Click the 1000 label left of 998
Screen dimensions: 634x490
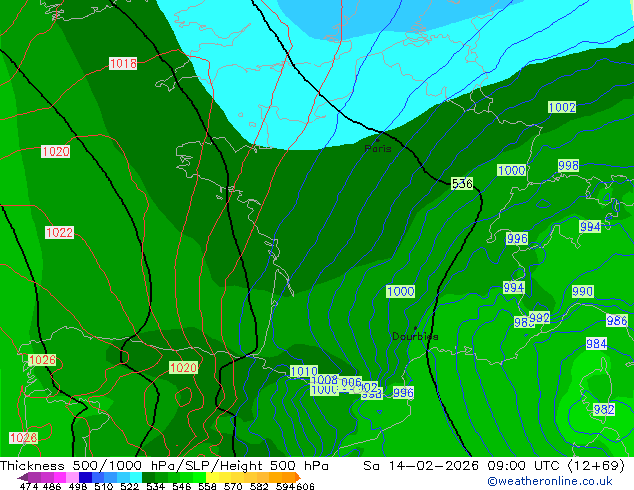point(511,170)
